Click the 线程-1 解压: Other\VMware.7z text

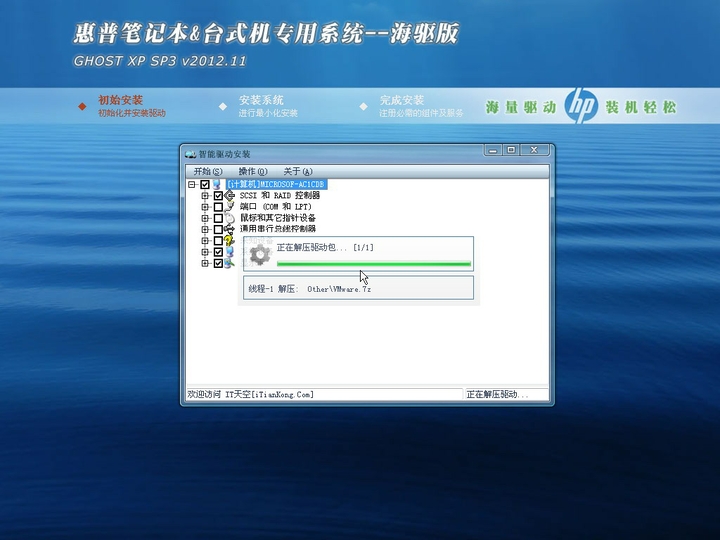310,289
